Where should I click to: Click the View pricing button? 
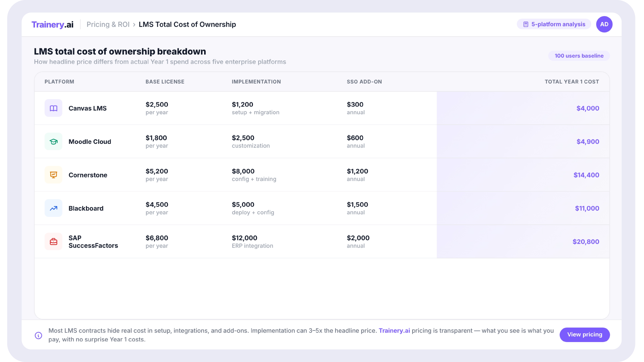coord(585,334)
